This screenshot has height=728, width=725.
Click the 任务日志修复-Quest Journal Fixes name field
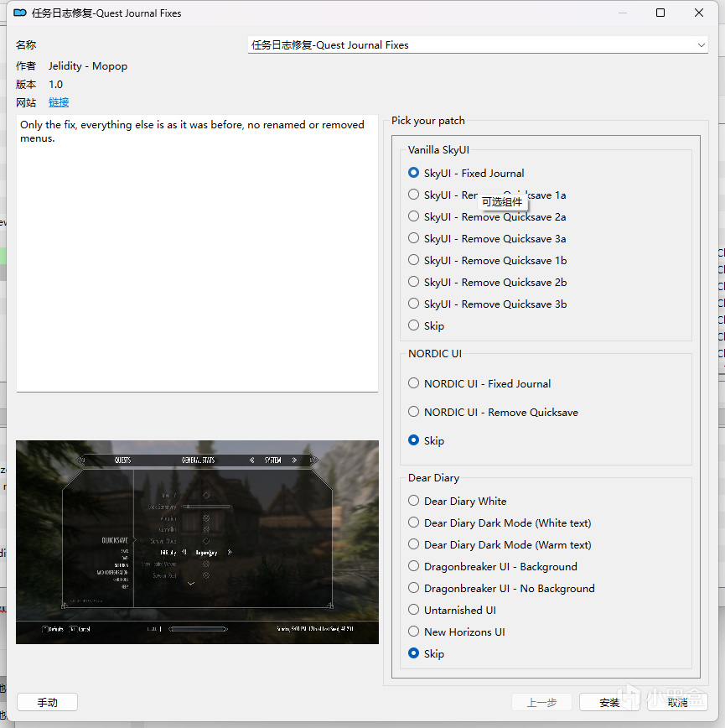click(478, 45)
